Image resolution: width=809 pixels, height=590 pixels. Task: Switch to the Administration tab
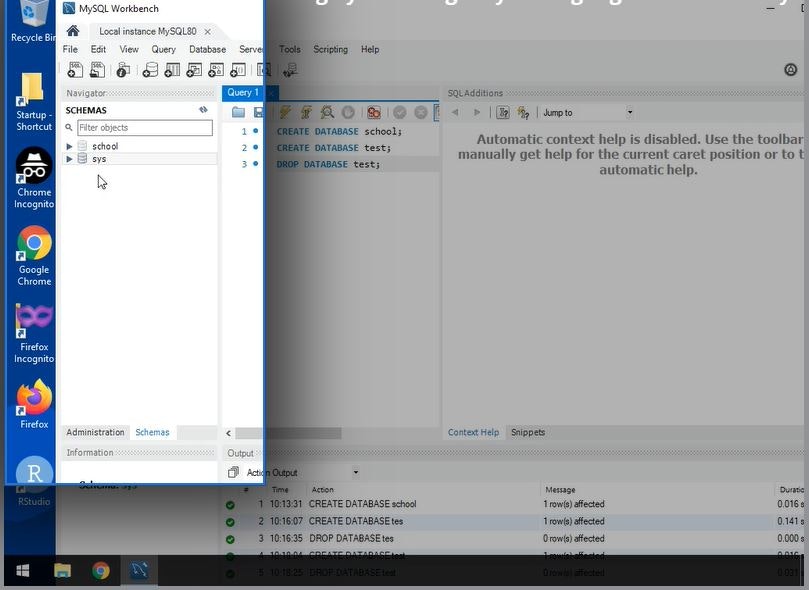pos(95,432)
